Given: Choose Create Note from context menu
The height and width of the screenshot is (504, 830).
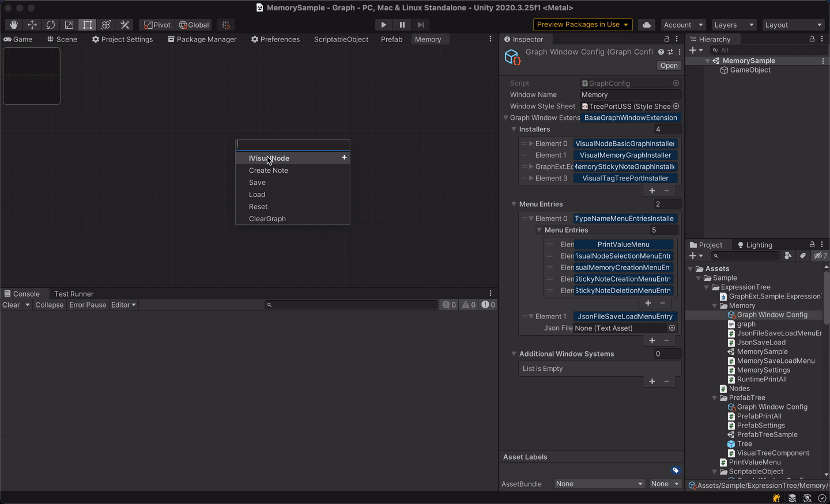Looking at the screenshot, I should click(x=293, y=170).
